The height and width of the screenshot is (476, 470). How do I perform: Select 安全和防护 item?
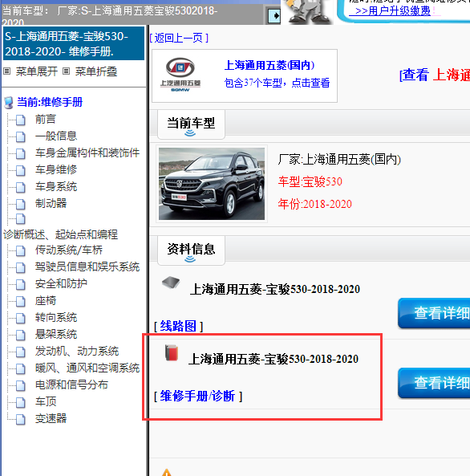coord(61,283)
